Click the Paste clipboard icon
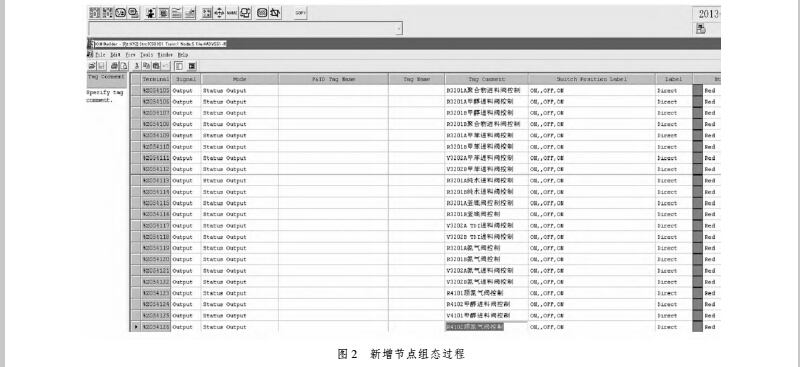This screenshot has width=800, height=367. [156, 66]
